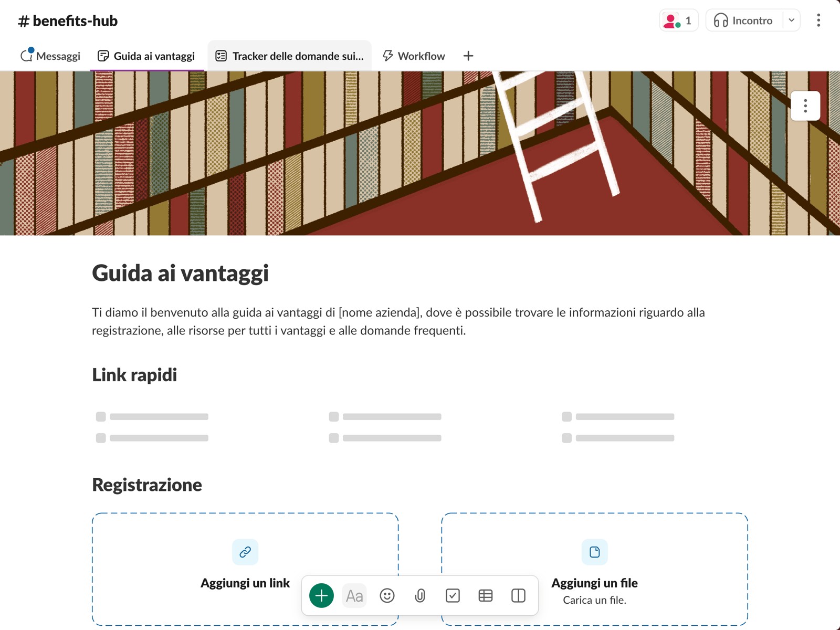
Task: Click the Aggiungi un file card
Action: tap(594, 556)
